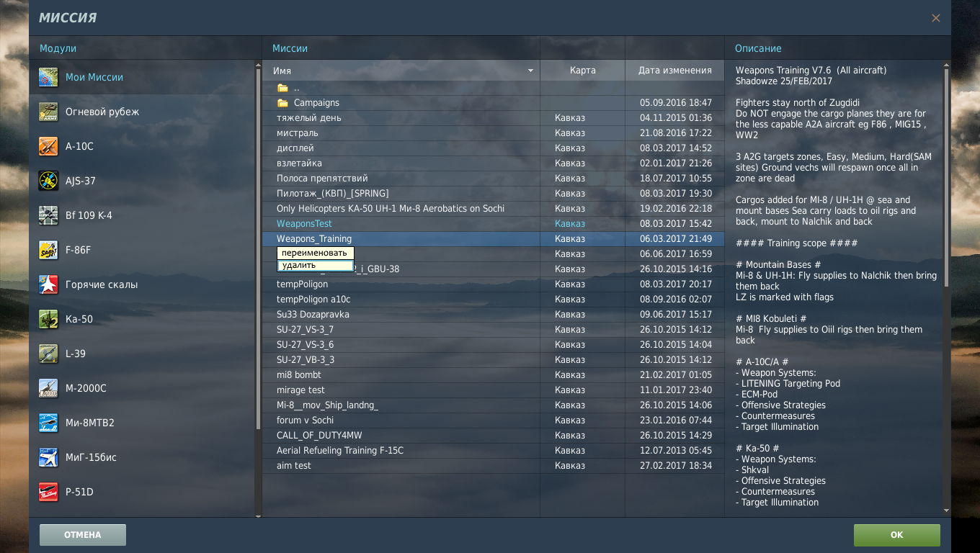Select the AJS-37 module icon

tap(48, 181)
